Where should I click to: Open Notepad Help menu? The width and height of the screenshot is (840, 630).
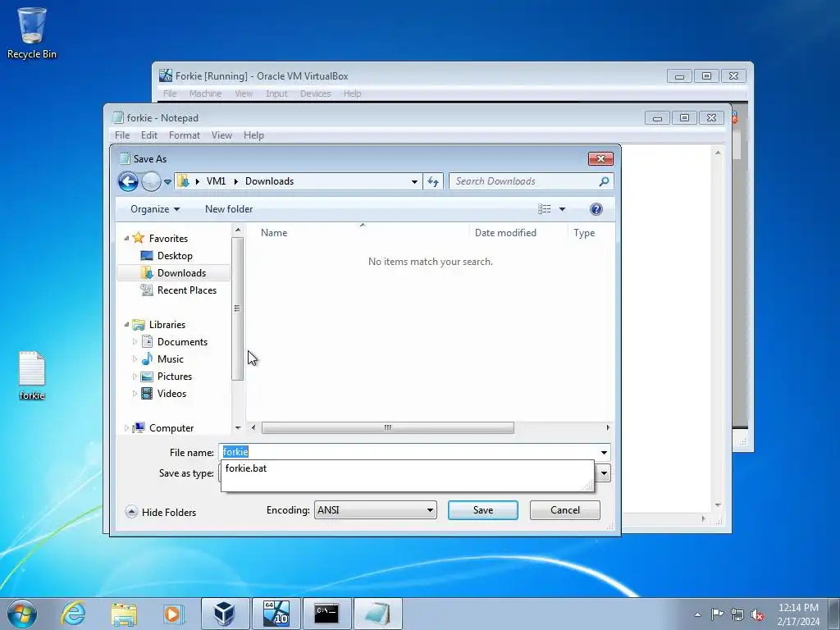pos(253,135)
